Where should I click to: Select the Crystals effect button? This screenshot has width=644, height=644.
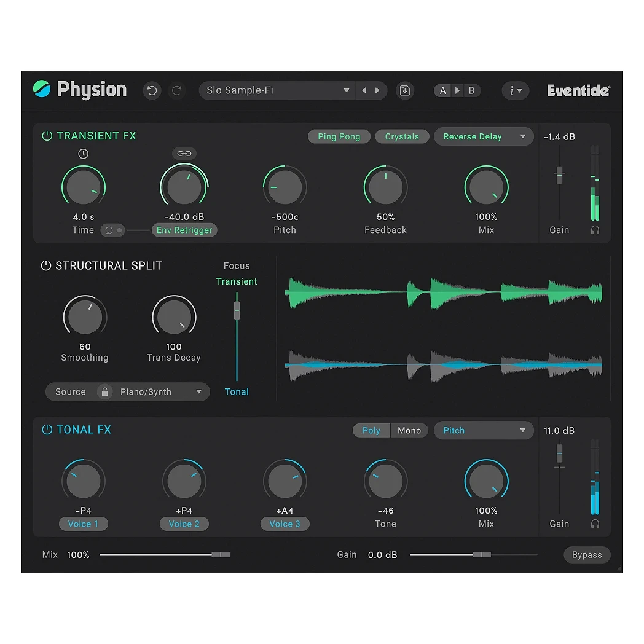(402, 136)
